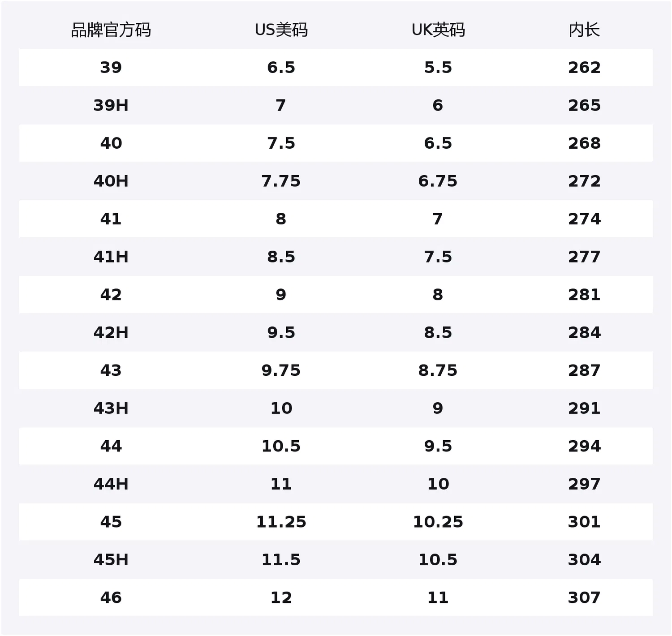Select inner length 274 cell
The height and width of the screenshot is (636, 672).
[584, 219]
